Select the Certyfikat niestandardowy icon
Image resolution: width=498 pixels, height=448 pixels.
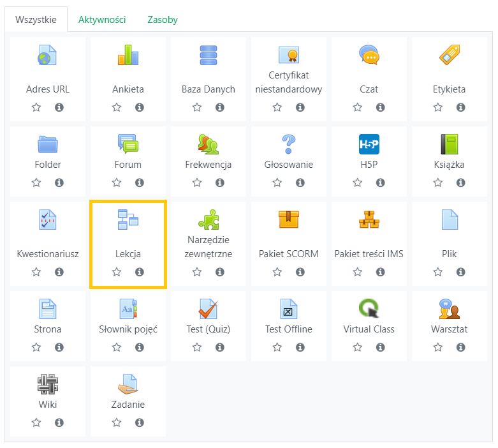[x=289, y=54]
